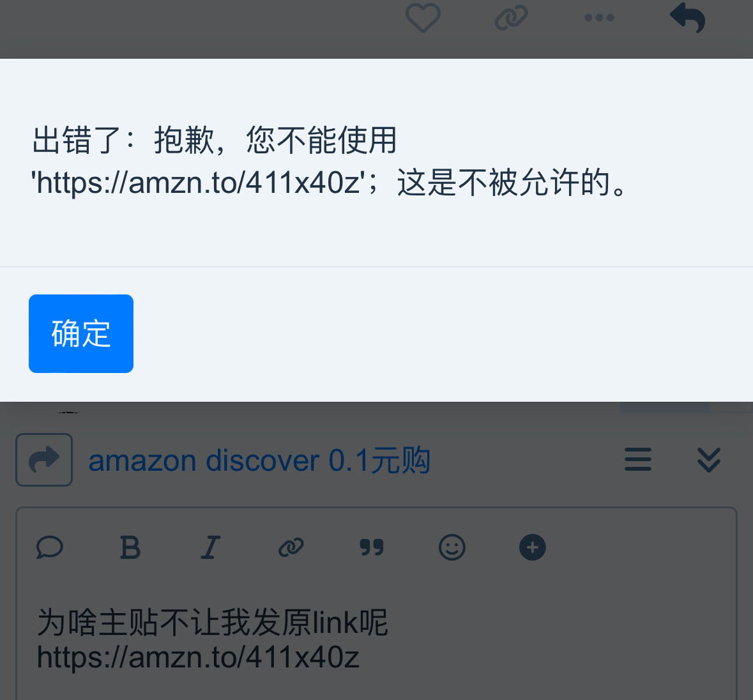This screenshot has width=753, height=700.
Task: Copy post link via chain icon
Action: pos(511,18)
